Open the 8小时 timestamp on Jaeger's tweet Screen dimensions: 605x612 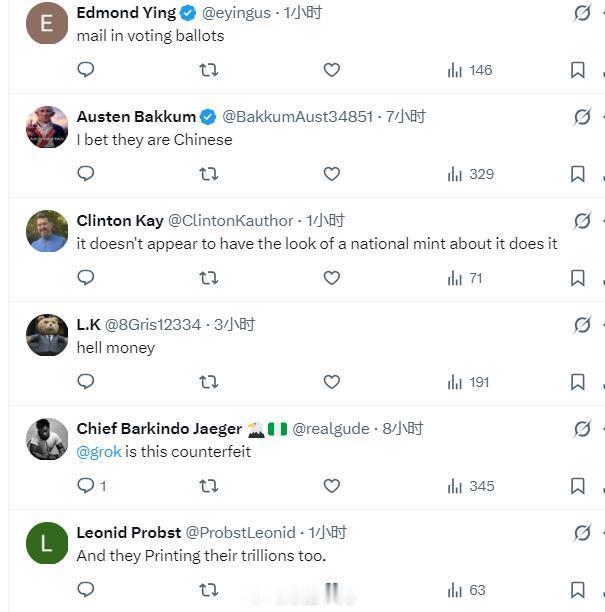click(402, 429)
